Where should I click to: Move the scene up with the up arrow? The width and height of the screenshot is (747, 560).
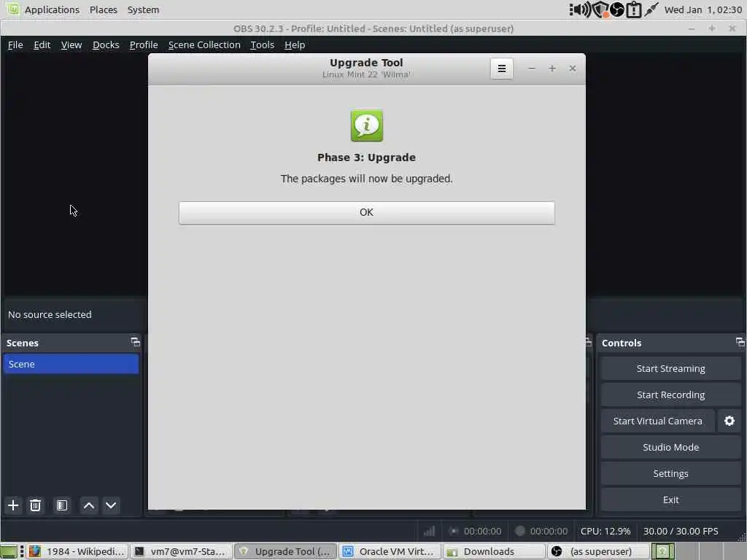tap(88, 505)
